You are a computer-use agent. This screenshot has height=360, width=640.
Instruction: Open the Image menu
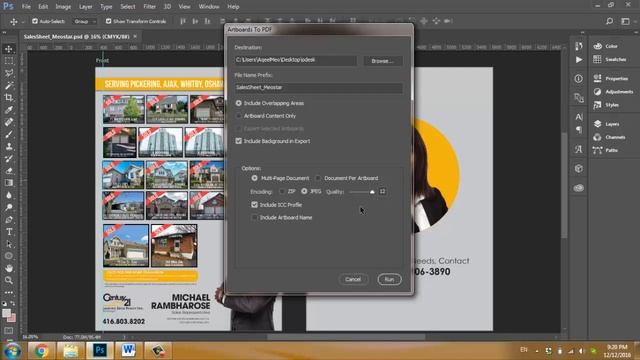point(63,7)
